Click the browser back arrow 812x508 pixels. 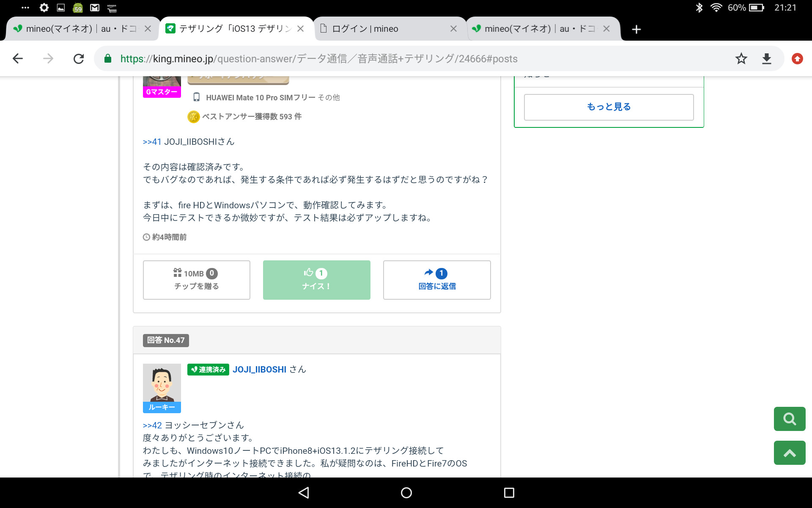point(18,58)
